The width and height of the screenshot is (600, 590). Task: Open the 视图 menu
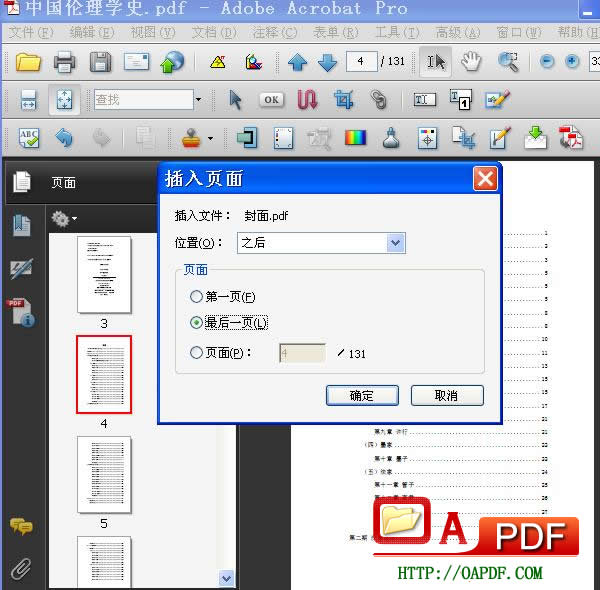pyautogui.click(x=153, y=33)
